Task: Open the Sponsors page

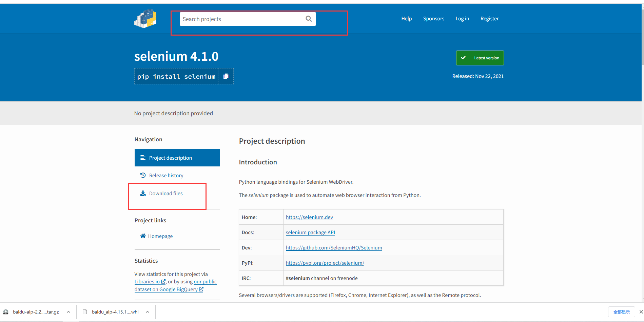Action: (433, 19)
